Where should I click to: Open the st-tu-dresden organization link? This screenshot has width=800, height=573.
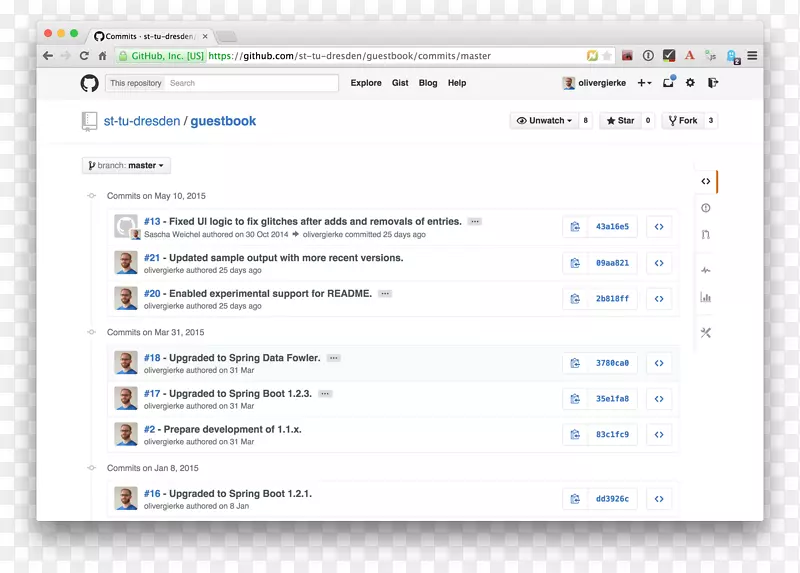point(142,121)
